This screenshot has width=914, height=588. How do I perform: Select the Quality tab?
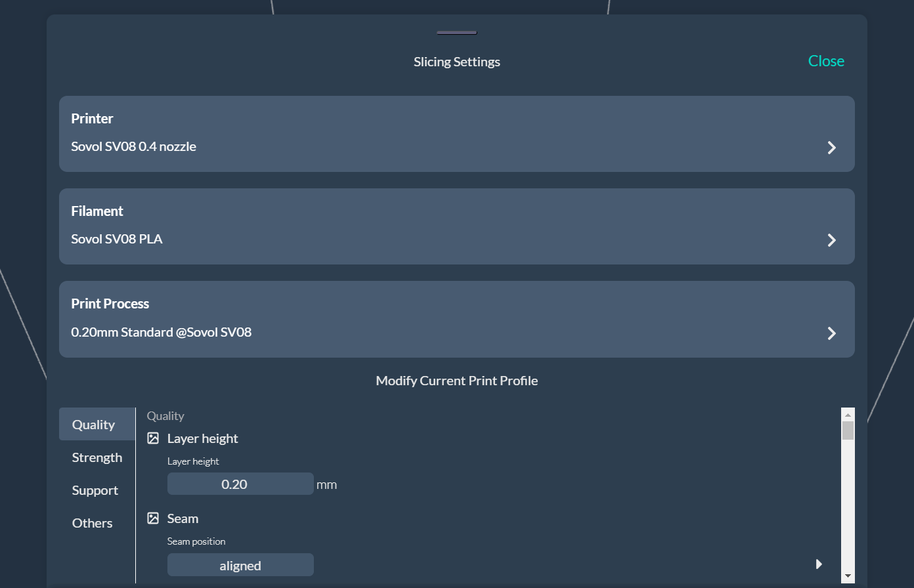tap(97, 425)
